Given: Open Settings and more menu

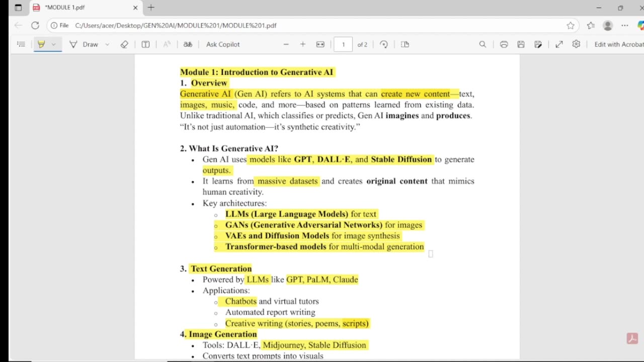Looking at the screenshot, I should click(x=624, y=25).
